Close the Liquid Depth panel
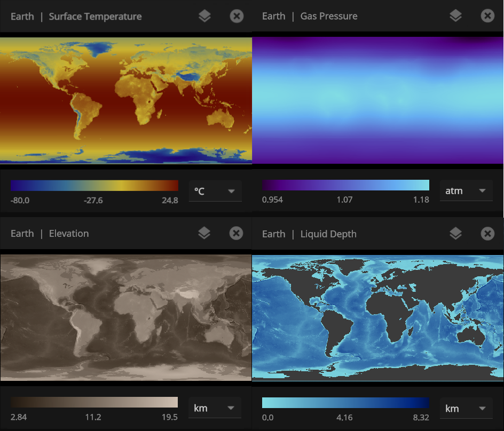This screenshot has height=431, width=504. [x=487, y=233]
